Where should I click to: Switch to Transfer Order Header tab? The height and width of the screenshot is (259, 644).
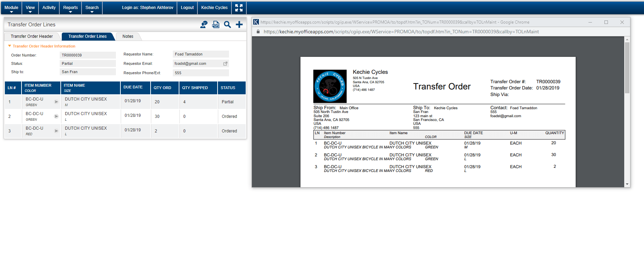[32, 36]
